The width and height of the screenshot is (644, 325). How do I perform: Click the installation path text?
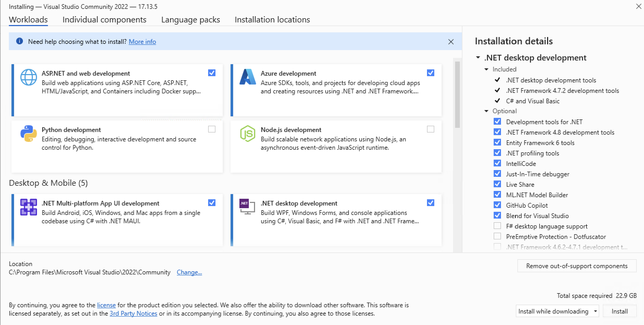tap(90, 272)
